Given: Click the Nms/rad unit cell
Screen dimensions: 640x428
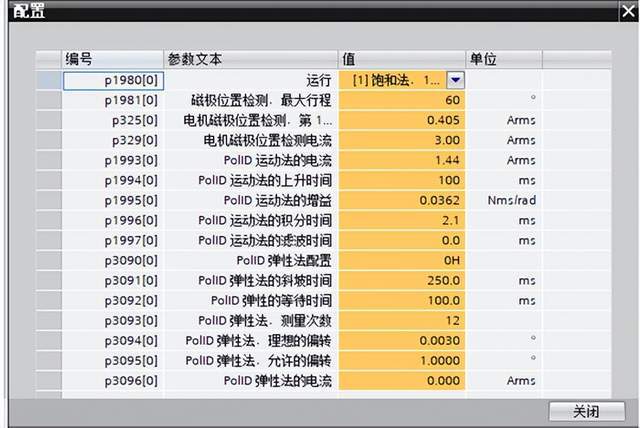Looking at the screenshot, I should pyautogui.click(x=504, y=200).
